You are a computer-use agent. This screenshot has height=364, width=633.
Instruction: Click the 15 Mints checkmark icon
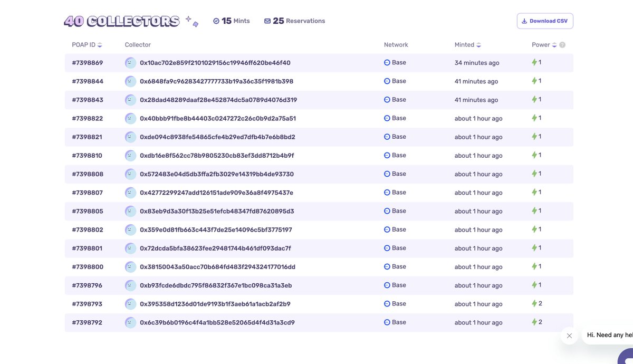(x=216, y=21)
